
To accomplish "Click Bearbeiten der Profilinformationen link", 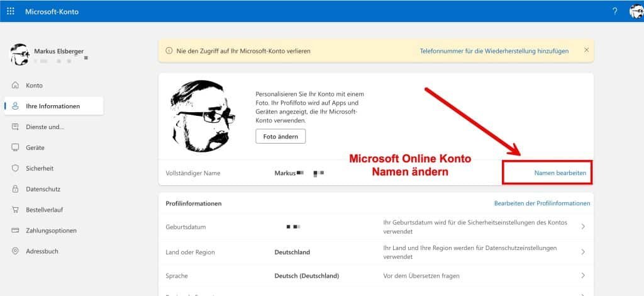I will tap(542, 203).
